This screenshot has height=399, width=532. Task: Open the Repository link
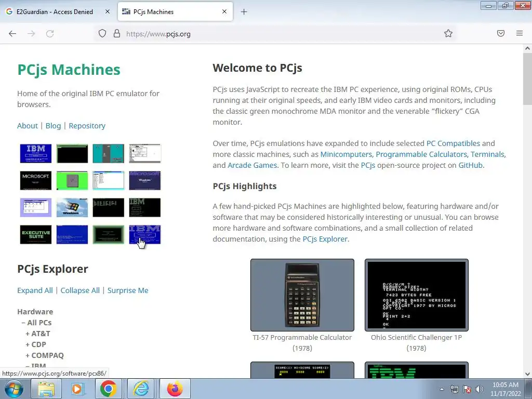tap(87, 126)
